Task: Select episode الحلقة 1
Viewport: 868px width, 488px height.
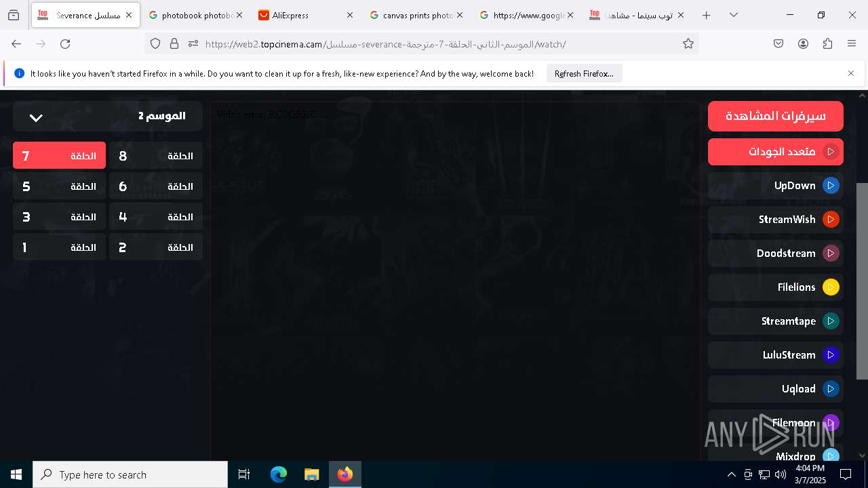Action: click(x=59, y=247)
